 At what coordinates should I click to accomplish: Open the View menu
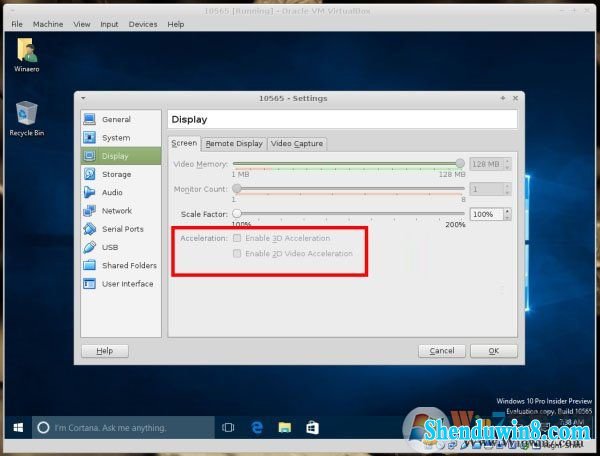pyautogui.click(x=82, y=24)
